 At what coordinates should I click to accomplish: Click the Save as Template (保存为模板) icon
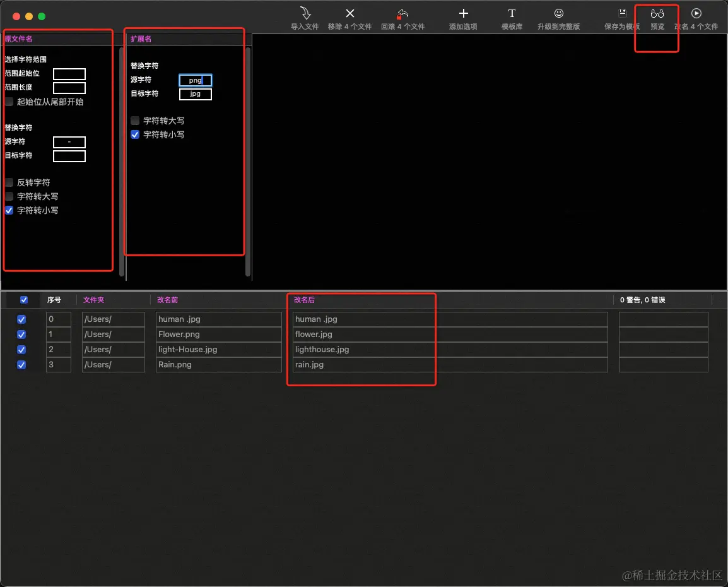pos(623,13)
